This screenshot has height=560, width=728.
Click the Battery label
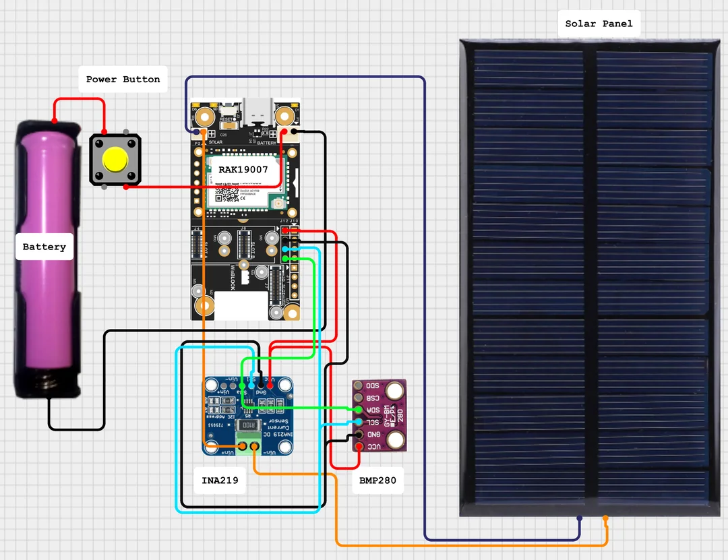pos(43,247)
